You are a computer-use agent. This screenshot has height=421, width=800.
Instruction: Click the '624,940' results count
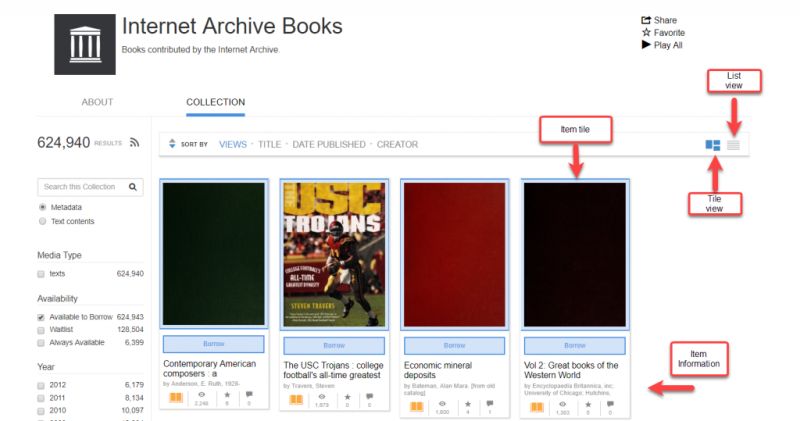click(63, 142)
